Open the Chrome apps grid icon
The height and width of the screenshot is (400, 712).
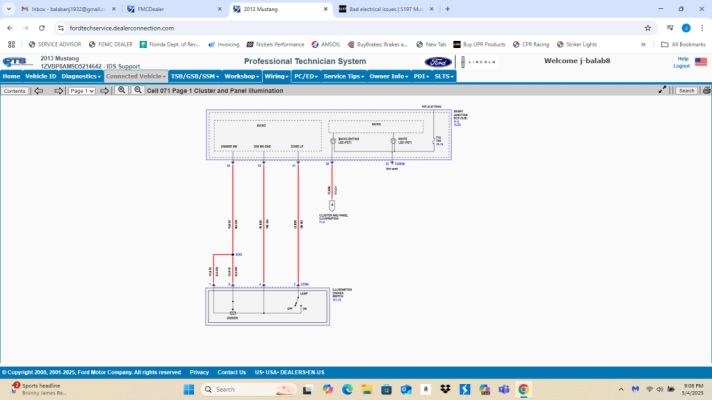point(11,44)
